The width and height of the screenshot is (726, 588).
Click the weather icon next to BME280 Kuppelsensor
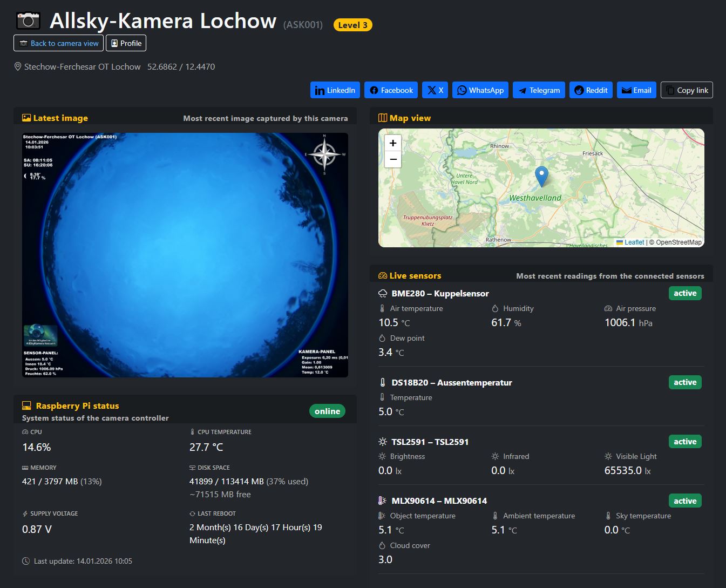(383, 293)
